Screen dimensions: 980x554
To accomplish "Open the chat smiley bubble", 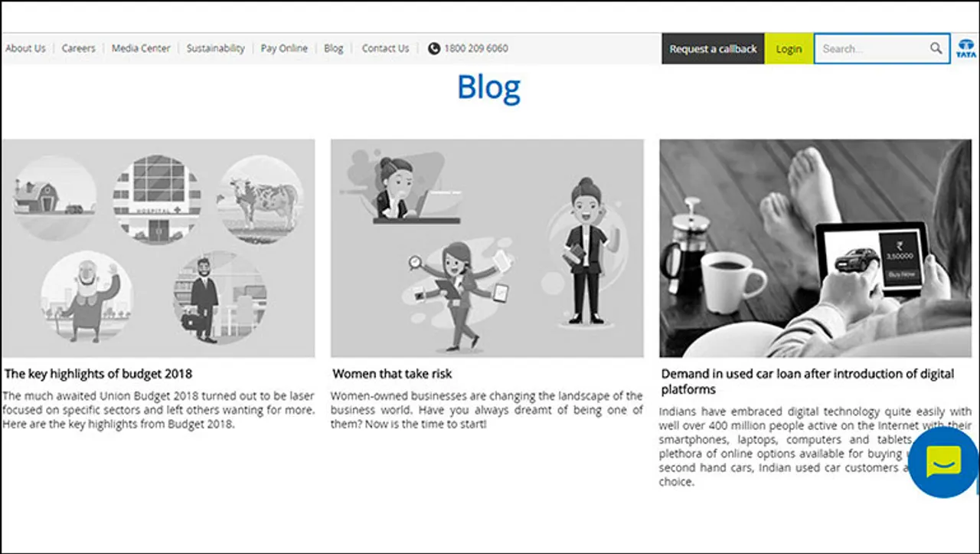I will point(944,462).
